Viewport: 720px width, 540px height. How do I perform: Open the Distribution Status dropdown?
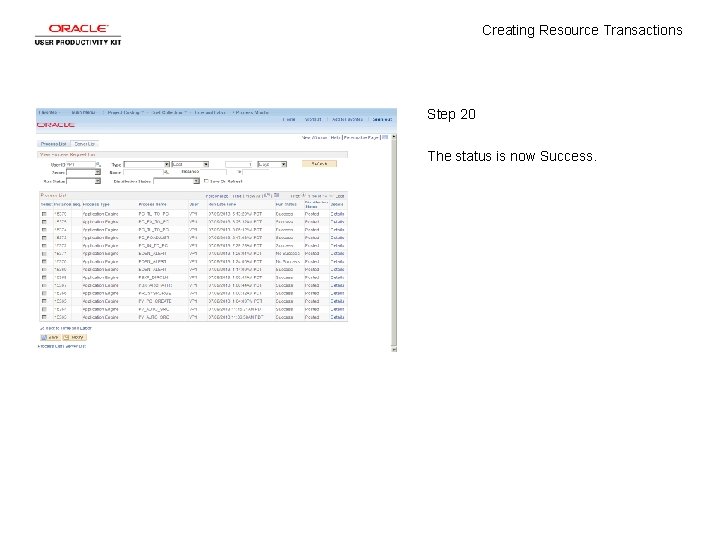[x=176, y=181]
